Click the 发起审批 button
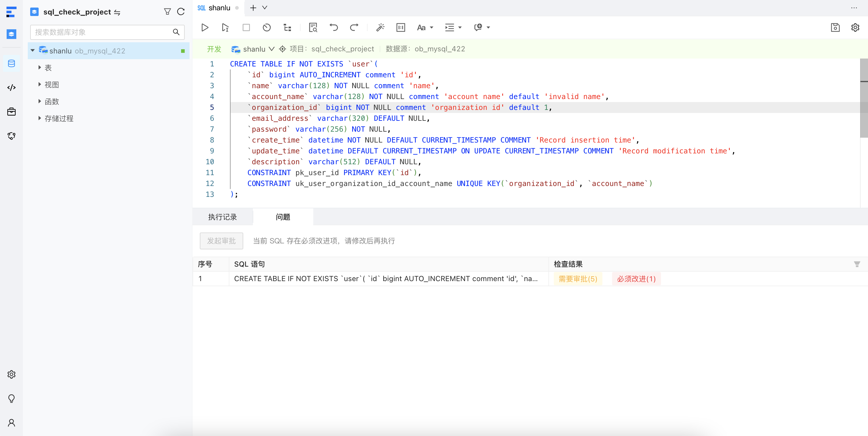Viewport: 868px width, 436px height. point(222,241)
